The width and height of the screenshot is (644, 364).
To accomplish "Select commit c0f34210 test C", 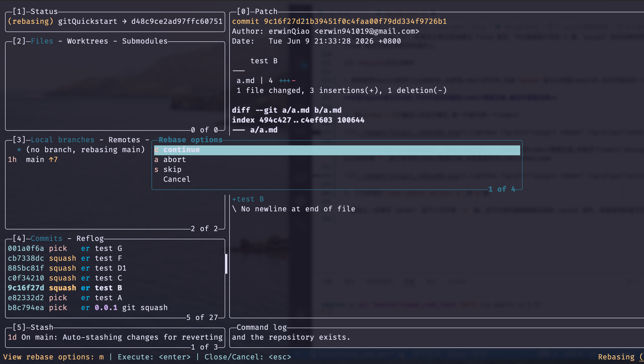I will (116, 278).
